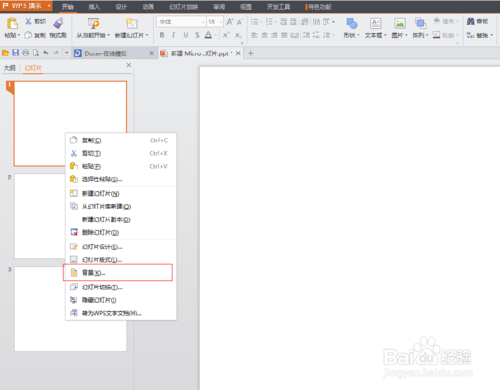This screenshot has height=390, width=500.
Task: Start slideshow from current slide icon
Action: click(93, 23)
